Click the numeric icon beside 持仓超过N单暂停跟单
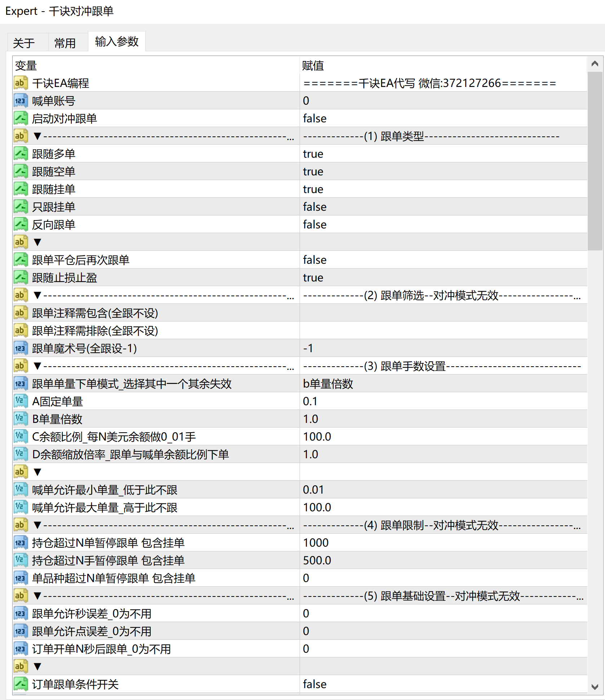 [21, 542]
